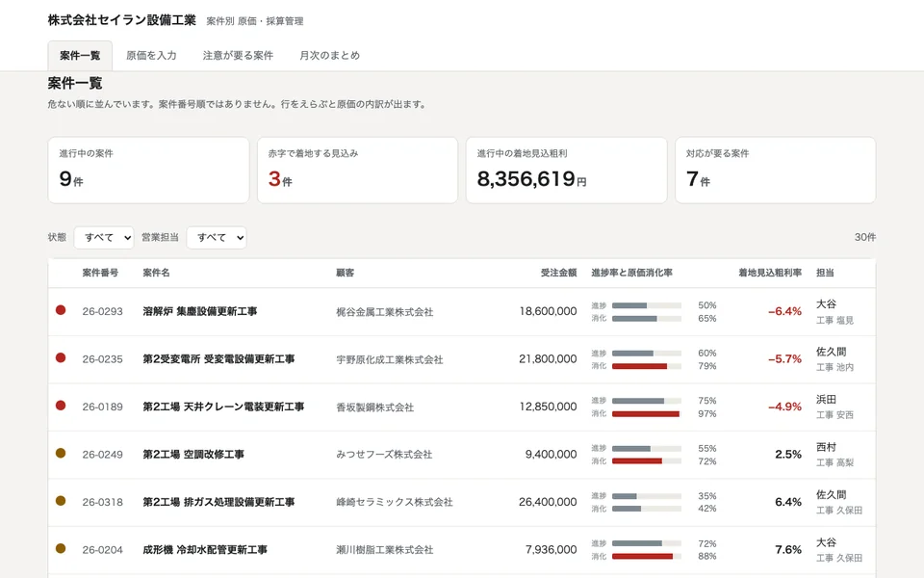924x578 pixels.
Task: Open the 案件一覧 tab
Action: (x=80, y=56)
